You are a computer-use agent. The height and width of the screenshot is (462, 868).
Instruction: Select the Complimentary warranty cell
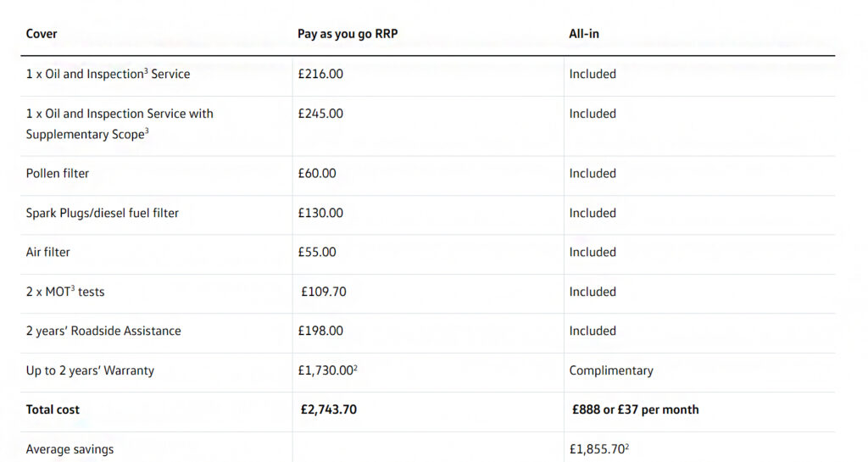(611, 370)
